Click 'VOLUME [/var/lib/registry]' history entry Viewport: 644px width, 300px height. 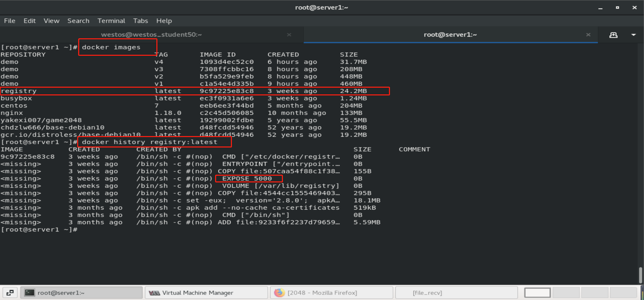[x=281, y=186]
